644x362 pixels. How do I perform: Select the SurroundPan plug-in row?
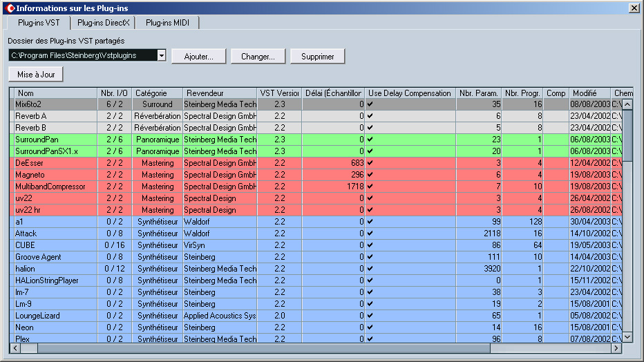55,140
